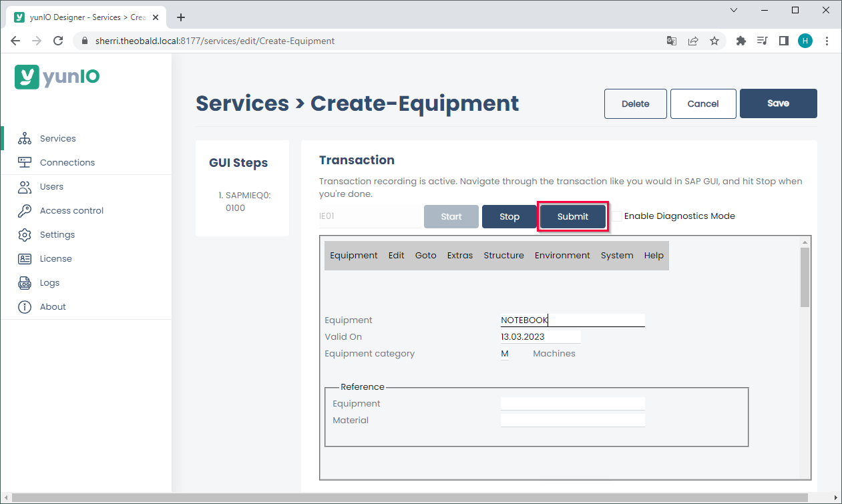Open the media controls icon
The height and width of the screenshot is (504, 842).
click(x=763, y=41)
